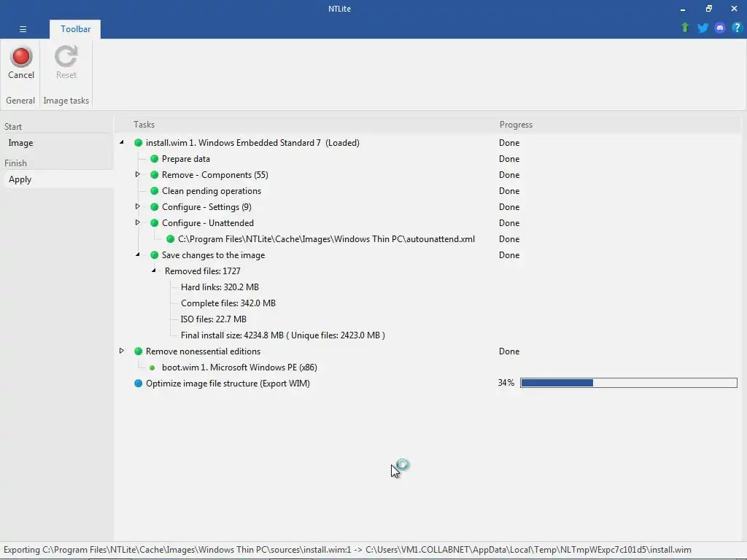
Task: Select the 'Prepare data' task row
Action: [x=186, y=159]
